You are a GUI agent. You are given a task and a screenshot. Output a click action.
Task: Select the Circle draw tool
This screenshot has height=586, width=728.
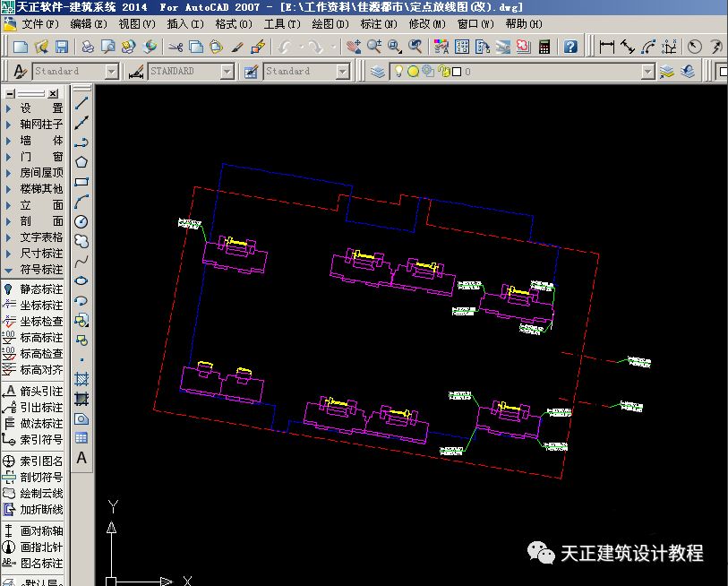pyautogui.click(x=81, y=221)
